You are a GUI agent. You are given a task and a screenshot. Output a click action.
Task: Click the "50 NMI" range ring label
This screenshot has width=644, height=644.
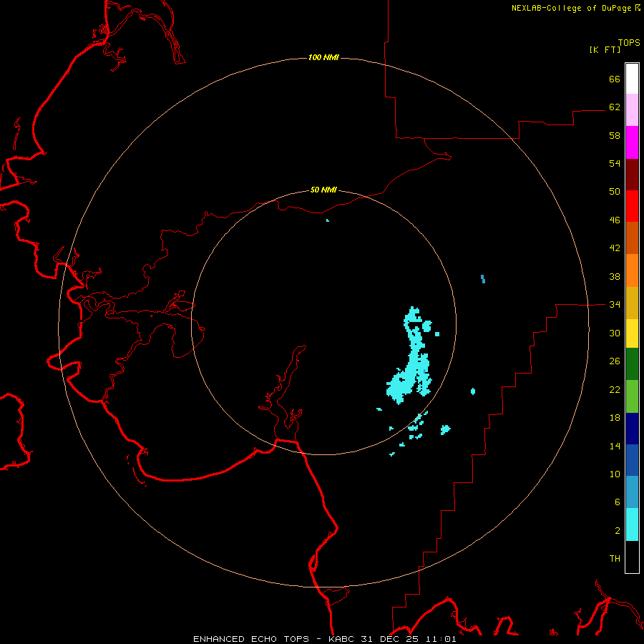[x=323, y=190]
